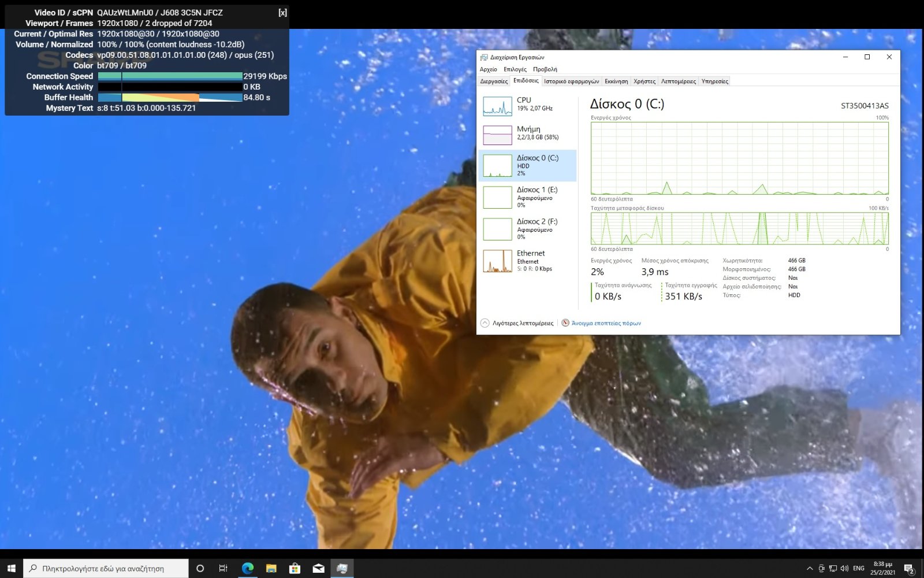Open the Αρχείο menu in Task Manager
Viewport: 924px width, 578px height.
488,69
